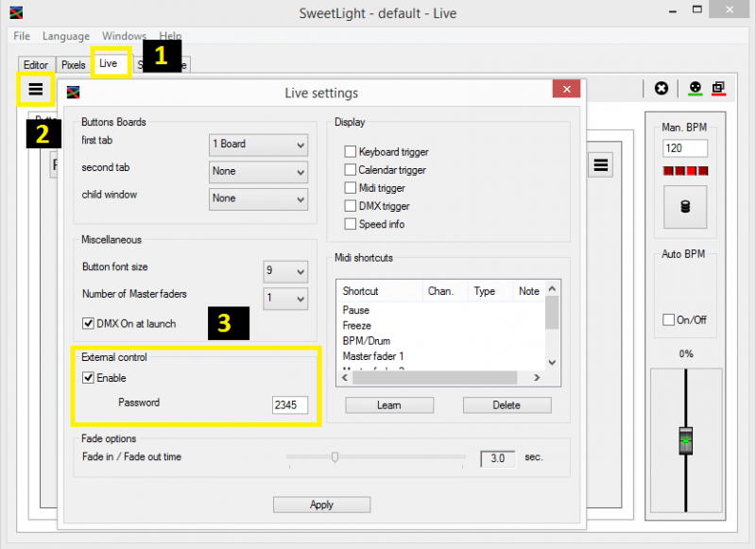This screenshot has width=756, height=549.
Task: Toggle the Keyboard trigger checkbox
Action: coord(351,152)
